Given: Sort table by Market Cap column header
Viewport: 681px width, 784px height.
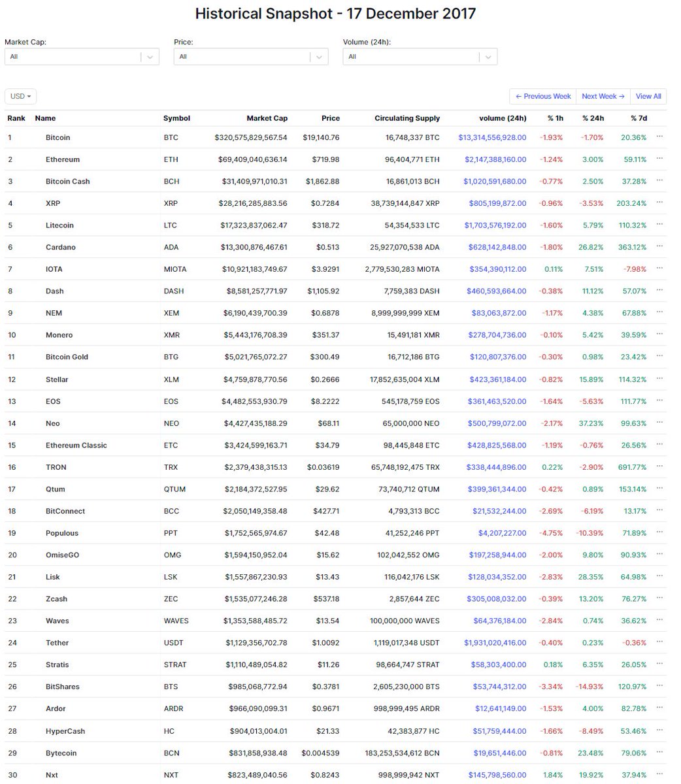Looking at the screenshot, I should pos(267,118).
